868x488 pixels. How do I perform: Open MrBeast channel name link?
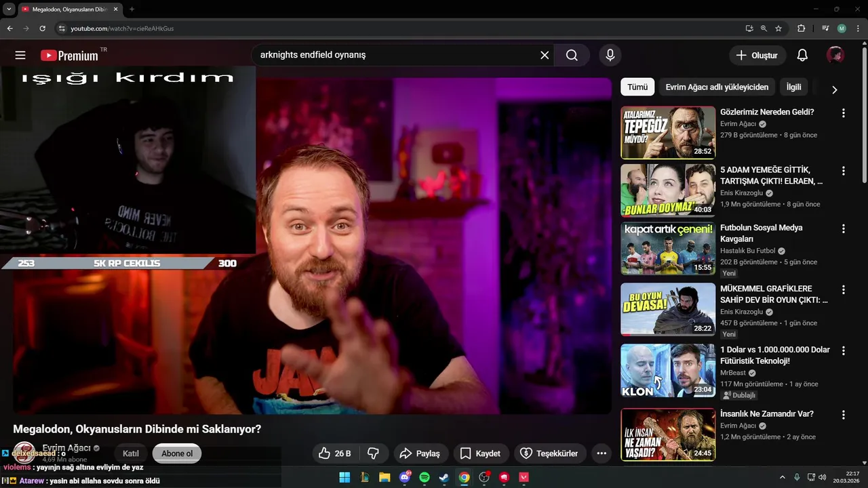pyautogui.click(x=733, y=373)
